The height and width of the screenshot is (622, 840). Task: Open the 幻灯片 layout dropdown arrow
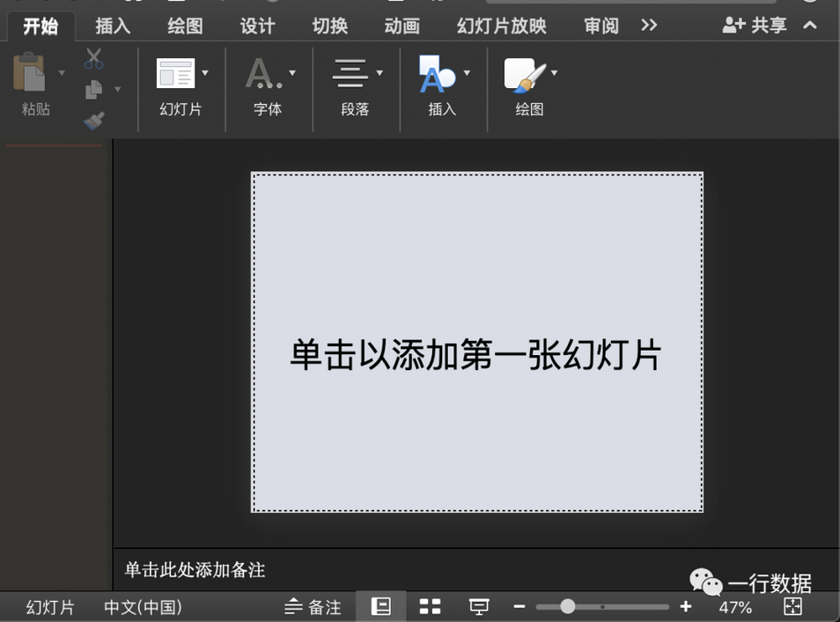(204, 72)
